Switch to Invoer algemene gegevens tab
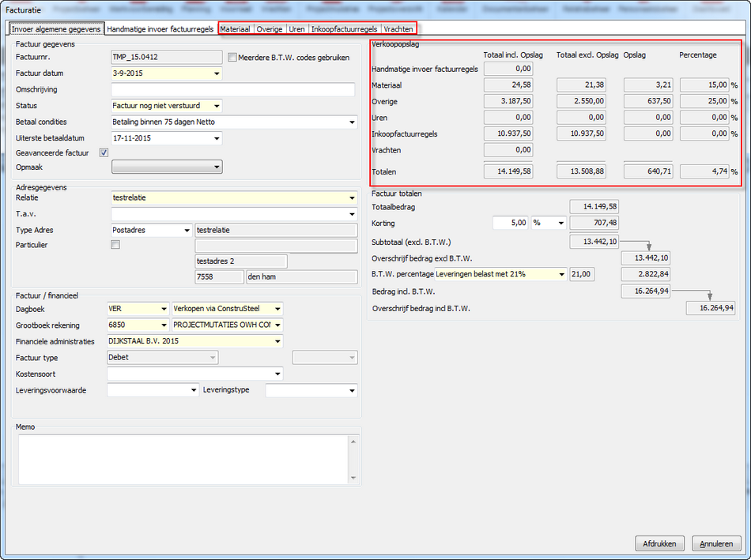Viewport: 751px width, 560px height. [x=56, y=29]
